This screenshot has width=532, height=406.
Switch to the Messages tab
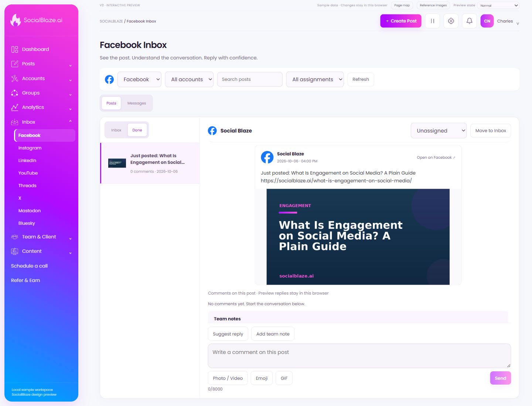(137, 103)
